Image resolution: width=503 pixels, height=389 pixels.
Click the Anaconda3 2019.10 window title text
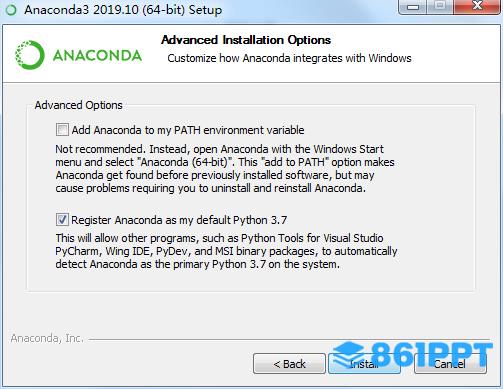[x=123, y=10]
